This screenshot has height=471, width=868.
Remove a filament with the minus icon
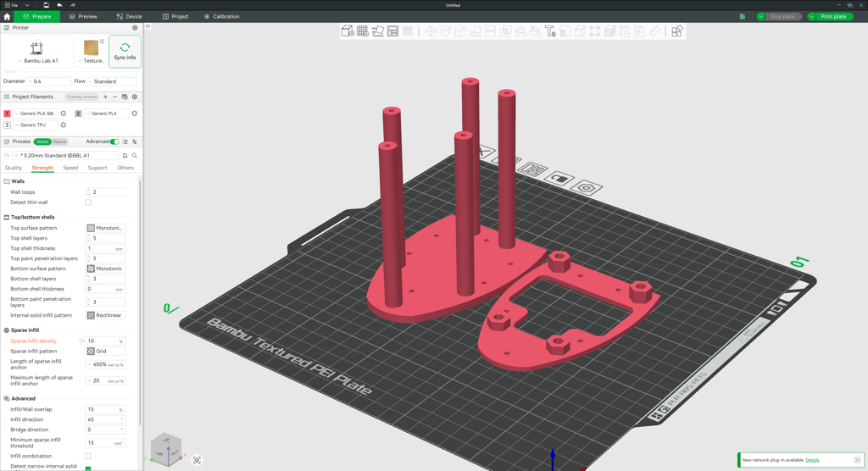point(114,97)
